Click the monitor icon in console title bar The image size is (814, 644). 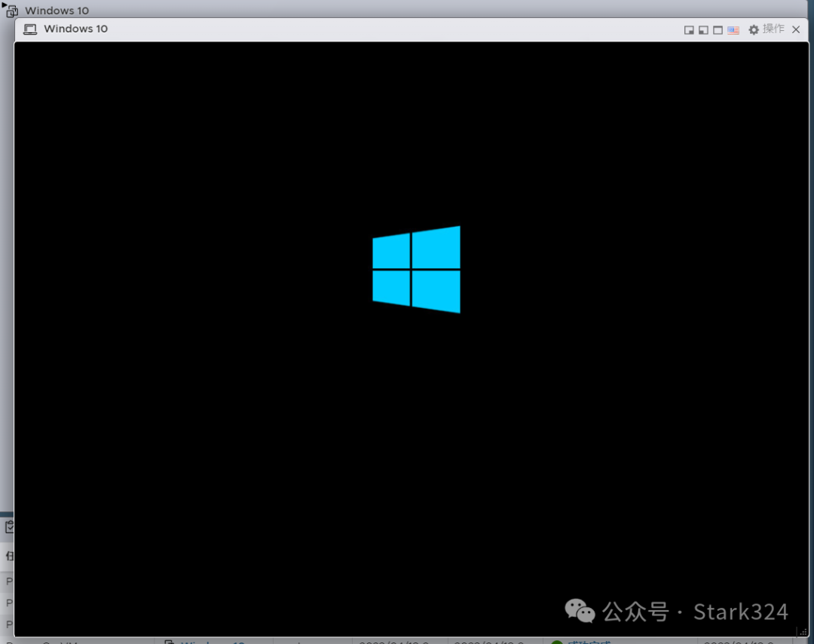click(30, 29)
